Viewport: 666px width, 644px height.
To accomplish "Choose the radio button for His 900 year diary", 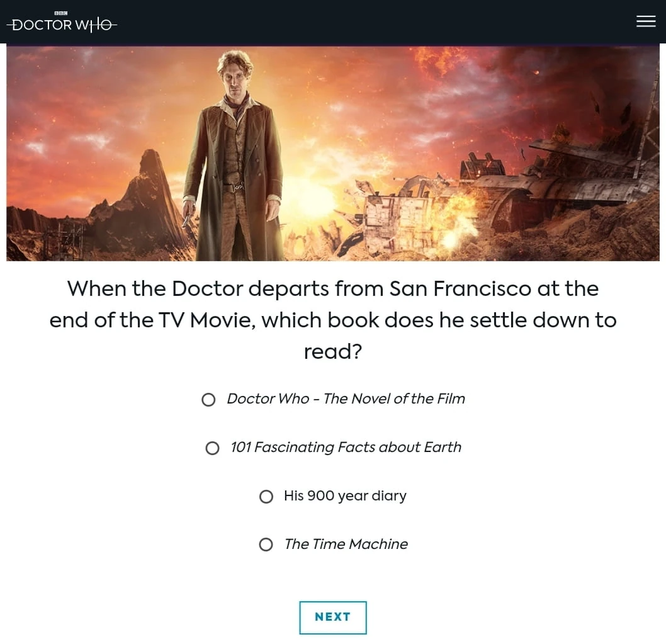I will [x=266, y=496].
